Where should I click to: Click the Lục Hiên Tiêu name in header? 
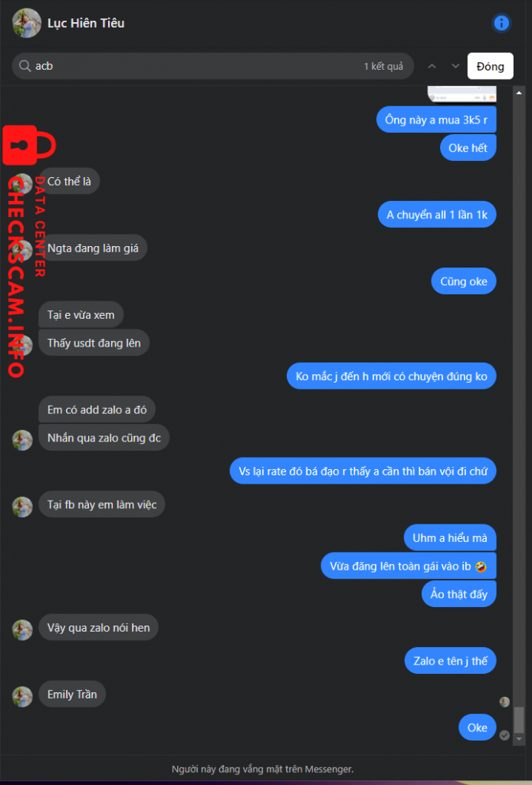tap(86, 23)
